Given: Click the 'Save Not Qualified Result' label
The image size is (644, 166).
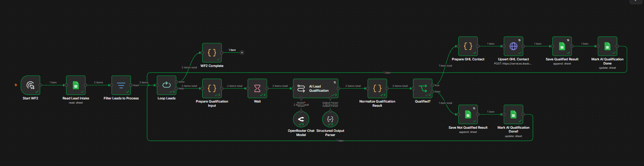Looking at the screenshot, I should tap(468, 128).
